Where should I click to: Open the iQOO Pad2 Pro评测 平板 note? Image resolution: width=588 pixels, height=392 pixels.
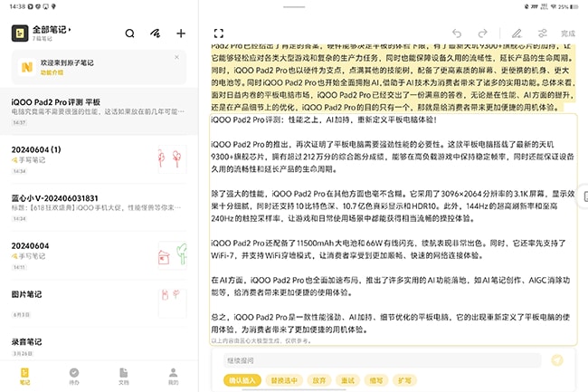(x=99, y=111)
